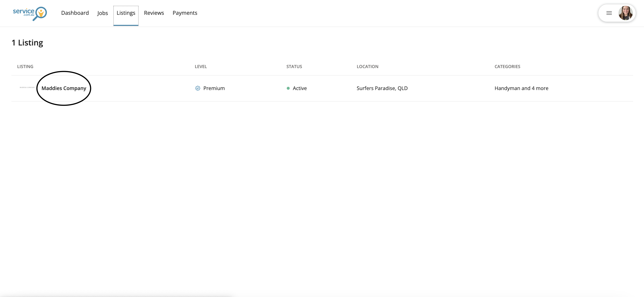
Task: Click the Premium level label
Action: (x=214, y=88)
